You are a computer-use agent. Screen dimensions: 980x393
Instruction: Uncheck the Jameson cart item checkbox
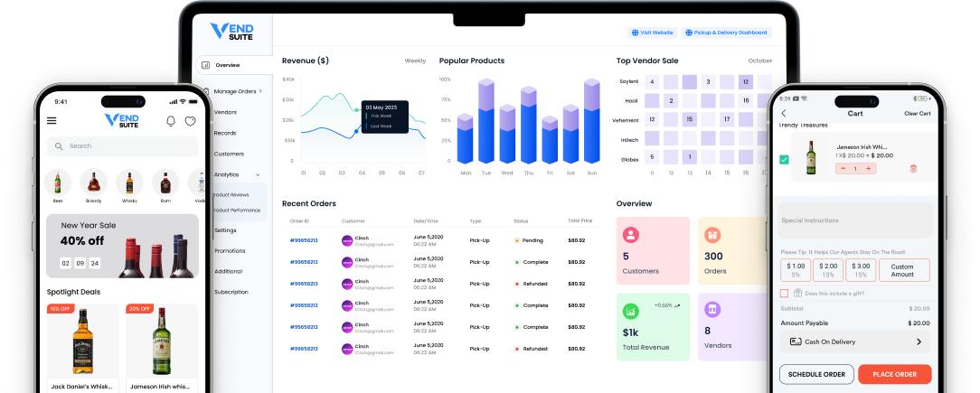coord(784,159)
